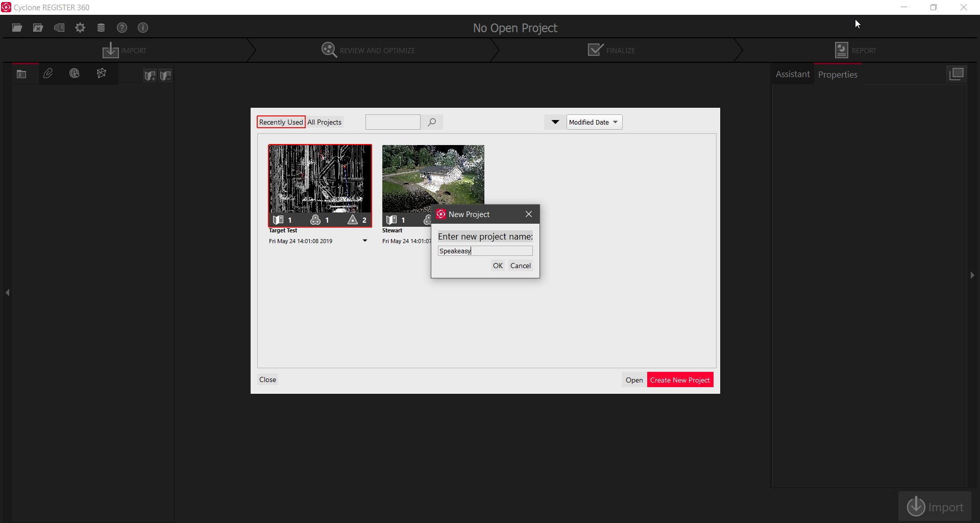This screenshot has height=523, width=980.
Task: Go to Review and Optimize step
Action: (368, 50)
